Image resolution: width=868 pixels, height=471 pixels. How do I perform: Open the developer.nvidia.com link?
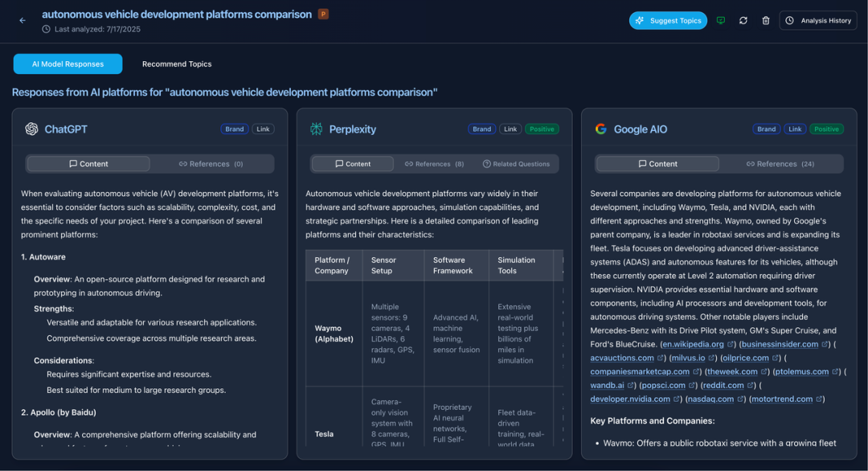(x=630, y=399)
